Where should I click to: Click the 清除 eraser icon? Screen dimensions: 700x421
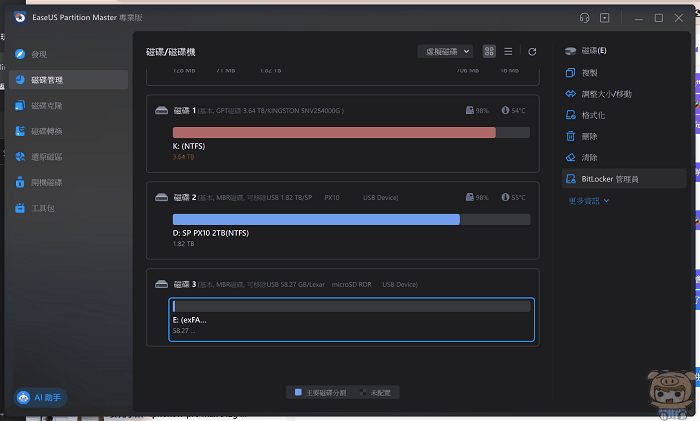tap(571, 157)
